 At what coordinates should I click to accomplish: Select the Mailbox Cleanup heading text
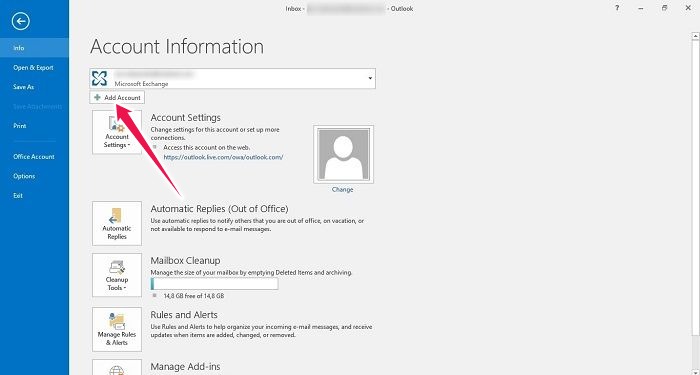(185, 260)
